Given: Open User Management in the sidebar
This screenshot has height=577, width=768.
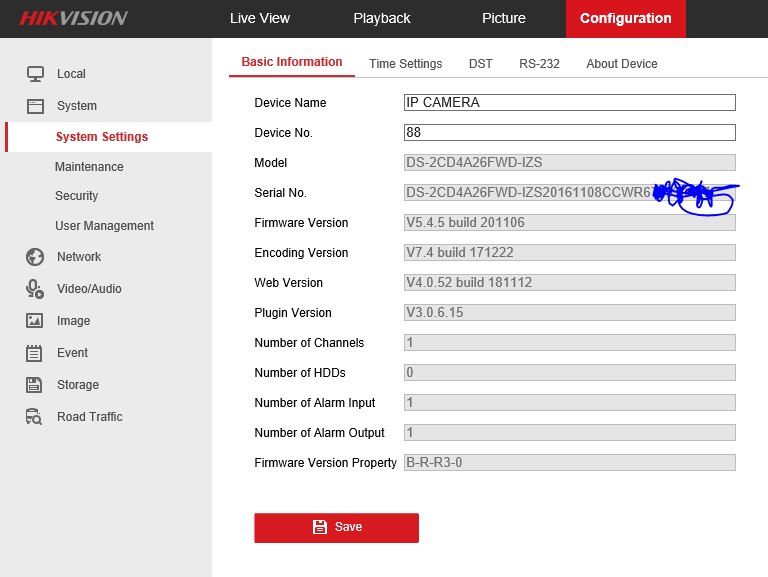Looking at the screenshot, I should 104,226.
